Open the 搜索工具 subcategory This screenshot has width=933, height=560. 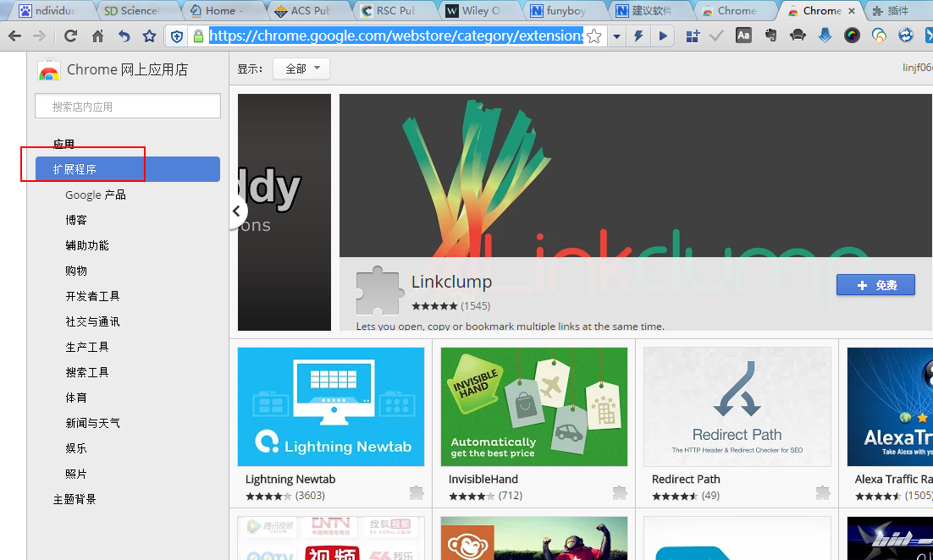click(87, 372)
